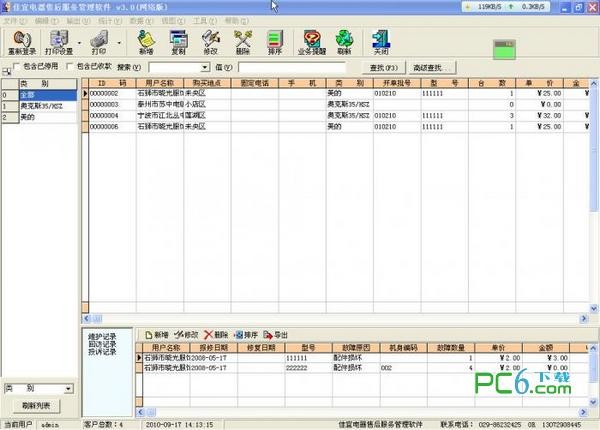Image resolution: width=600 pixels, height=430 pixels.
Task: Open the 工具 menu
Action: (205, 21)
